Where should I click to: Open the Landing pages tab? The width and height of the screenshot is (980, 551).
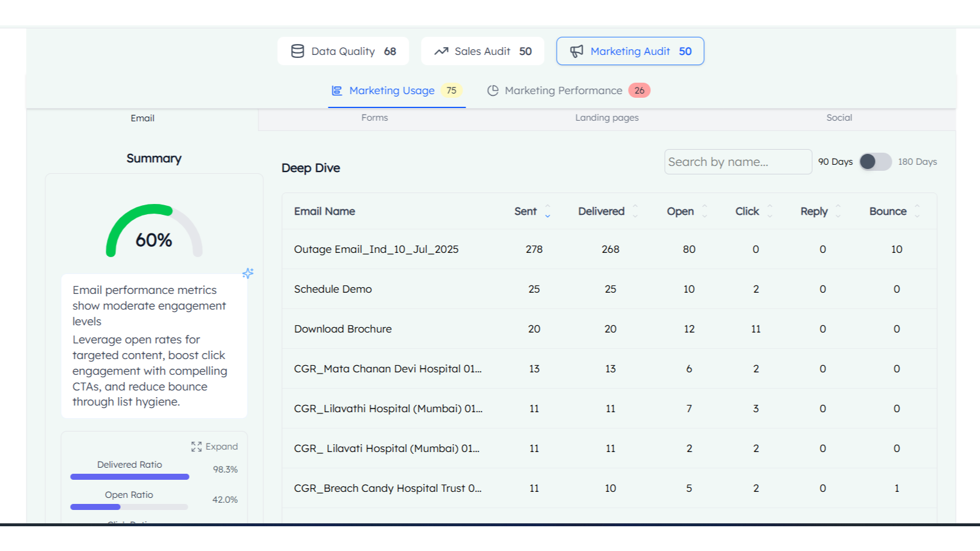(x=606, y=118)
